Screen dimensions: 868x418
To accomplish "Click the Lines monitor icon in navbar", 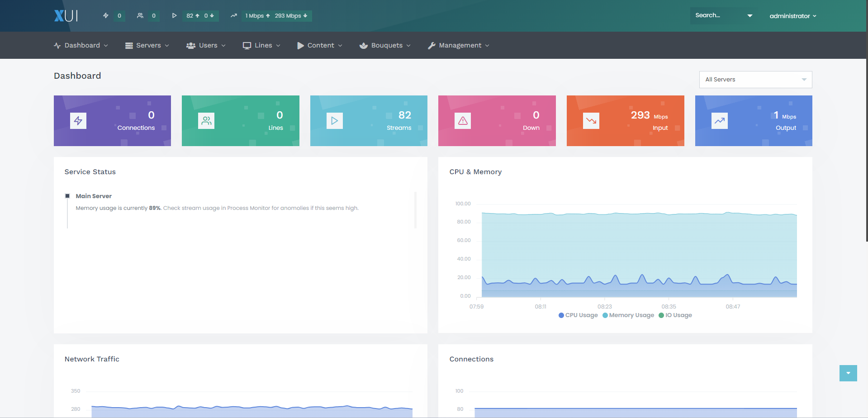I will coord(247,46).
